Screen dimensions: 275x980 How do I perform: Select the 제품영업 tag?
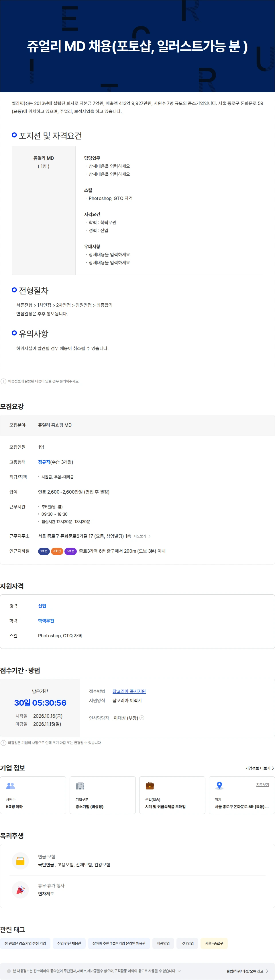pyautogui.click(x=163, y=944)
